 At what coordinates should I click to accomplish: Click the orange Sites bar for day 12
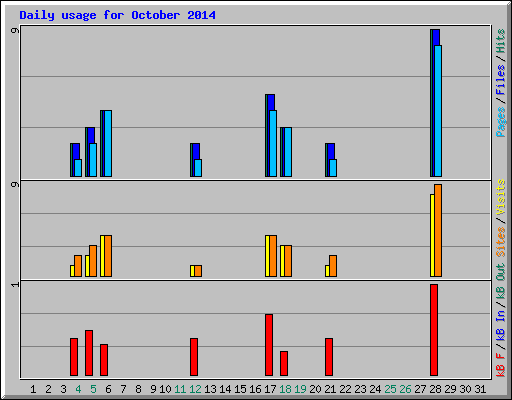(198, 271)
